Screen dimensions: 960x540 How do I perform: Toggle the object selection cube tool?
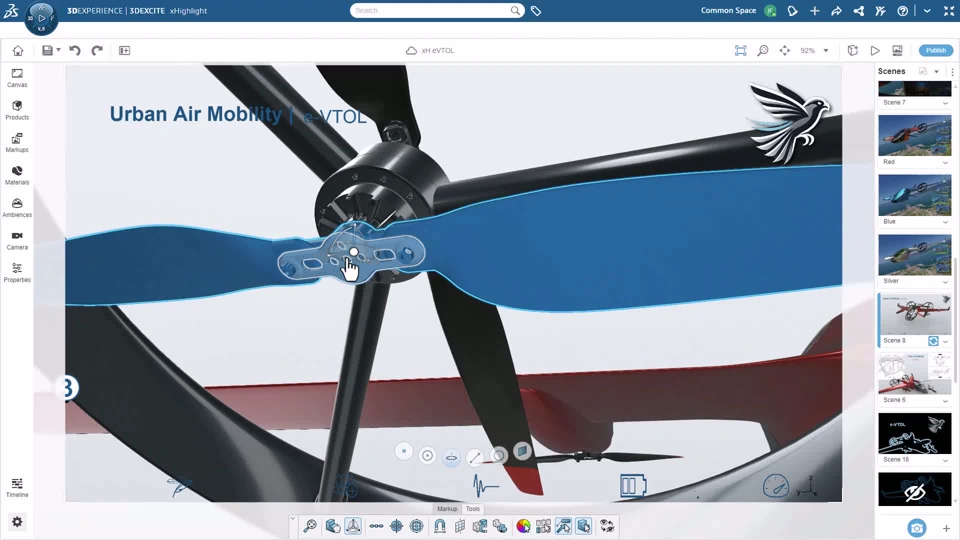tap(583, 526)
